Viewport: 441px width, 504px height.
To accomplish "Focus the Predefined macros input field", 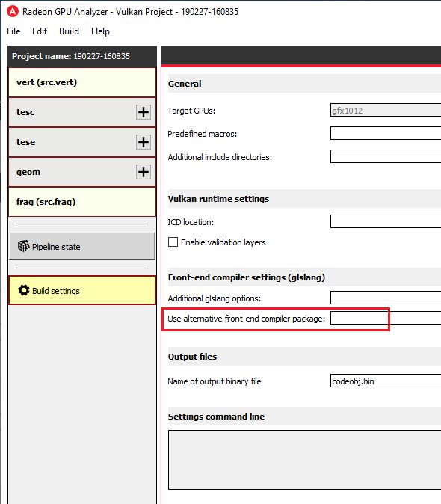I will click(x=386, y=133).
